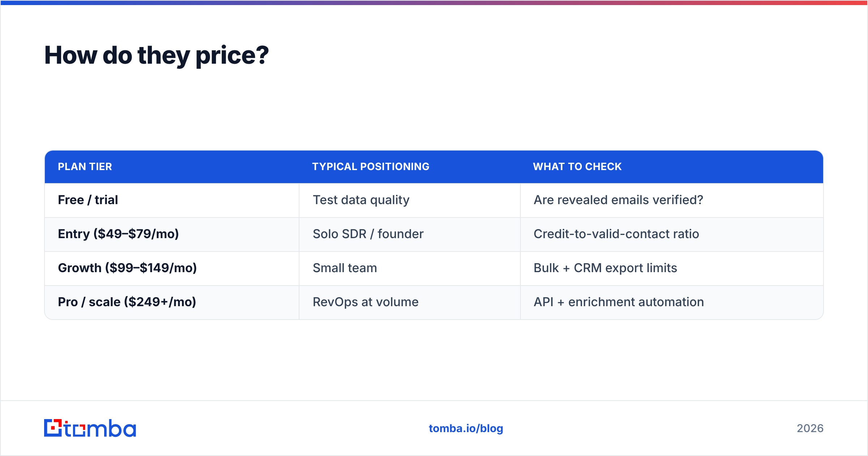Select the TYPICAL POSITIONING column header

click(x=410, y=167)
